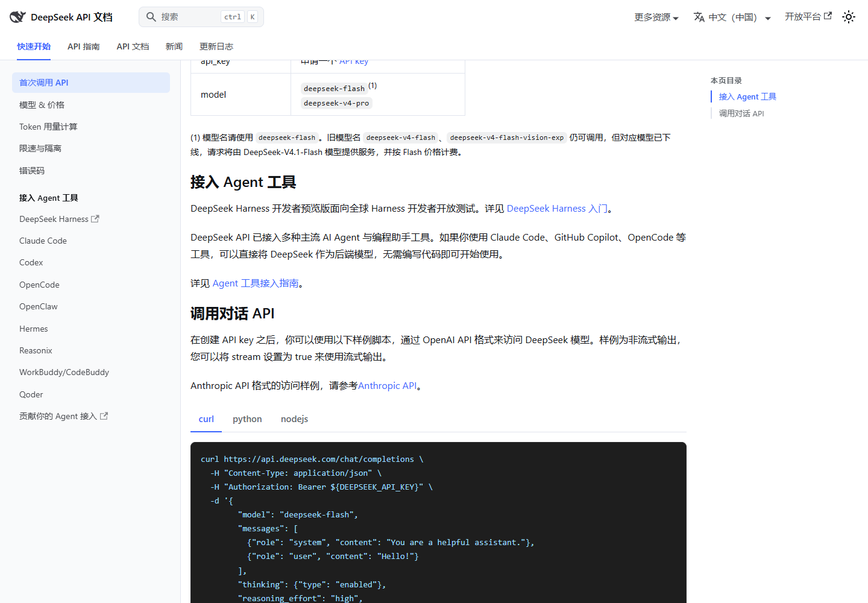Open 错误码 sidebar page

[x=91, y=171]
